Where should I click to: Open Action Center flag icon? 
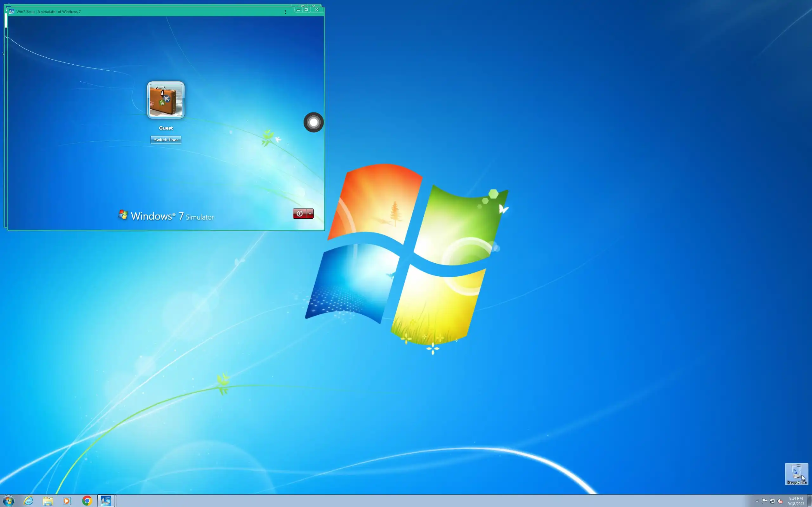(764, 501)
